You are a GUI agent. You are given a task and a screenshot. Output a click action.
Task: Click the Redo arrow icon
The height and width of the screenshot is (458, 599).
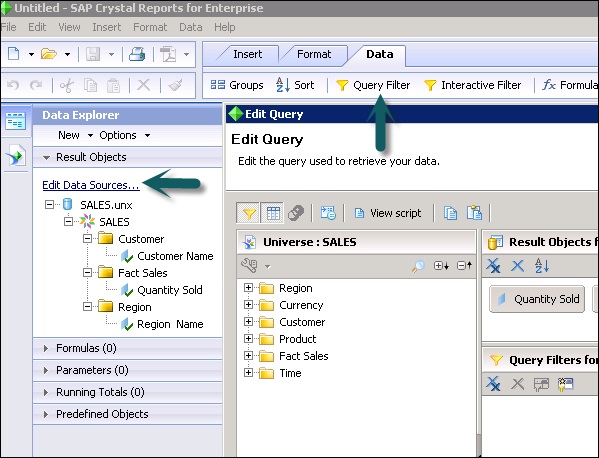36,85
